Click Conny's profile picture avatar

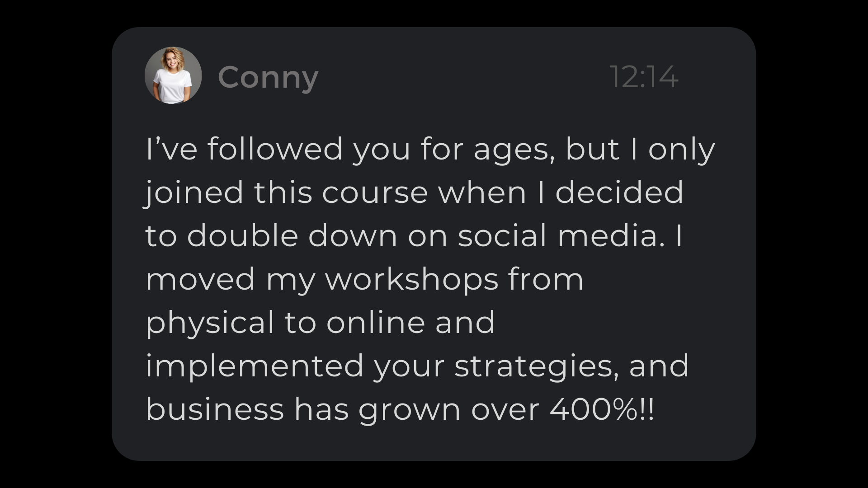(x=173, y=75)
